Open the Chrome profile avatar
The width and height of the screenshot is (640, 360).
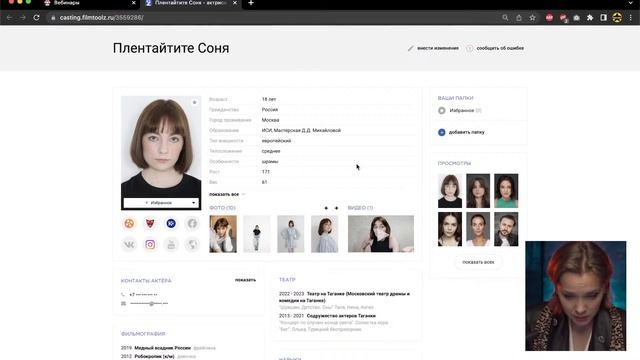tap(617, 18)
